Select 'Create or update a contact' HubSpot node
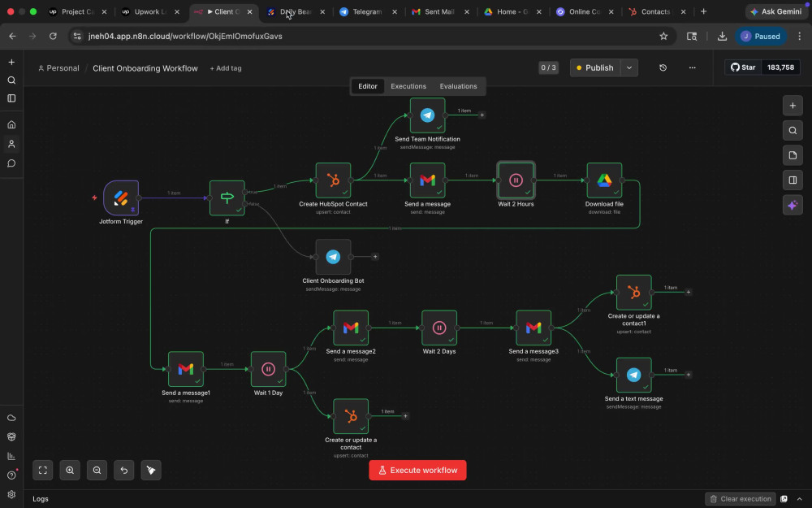Screen dimensions: 812x508 [x=351, y=416]
